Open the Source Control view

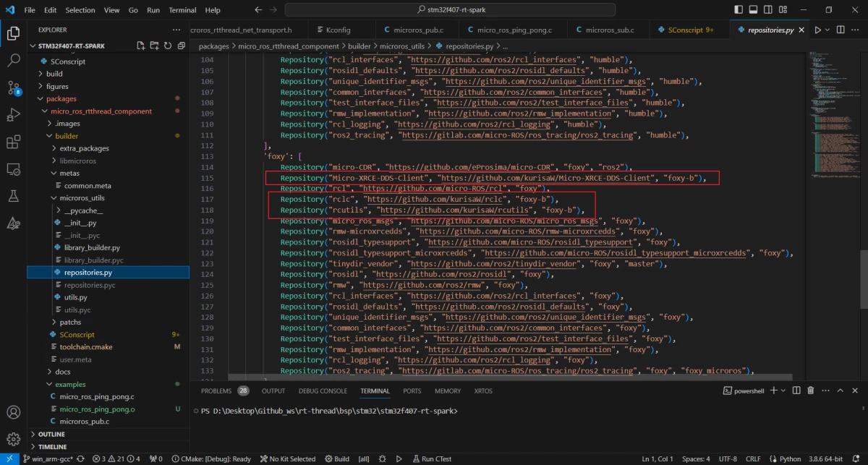13,88
